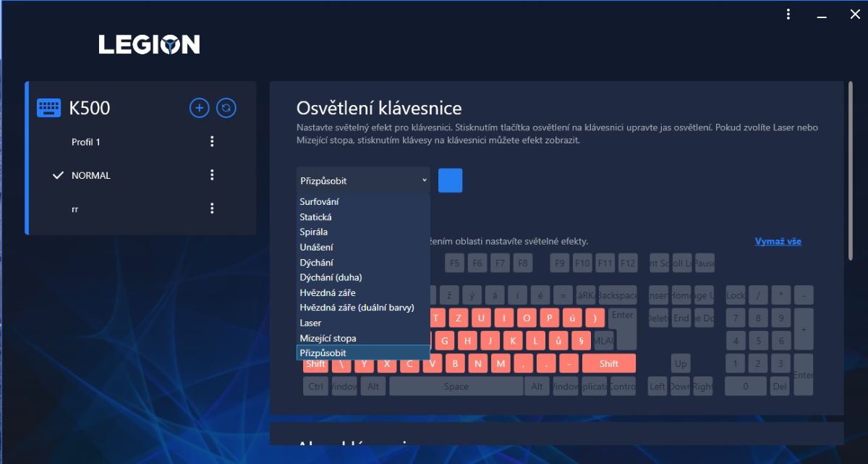Click the Legion logo
The width and height of the screenshot is (868, 464).
(149, 45)
